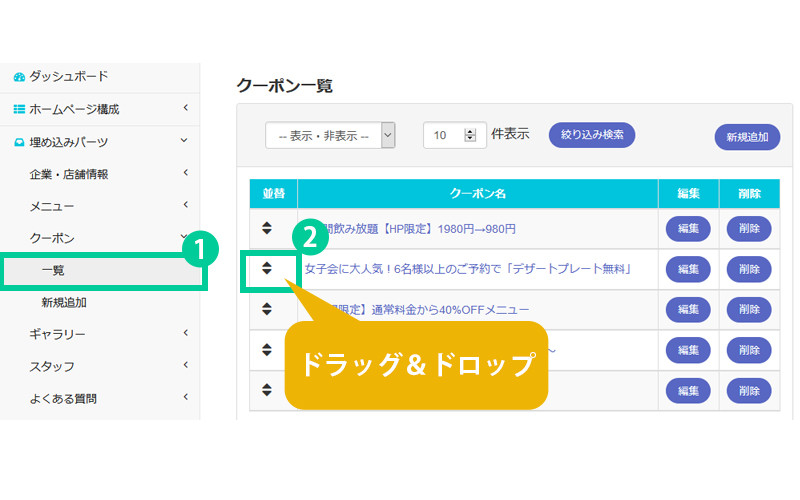Click the sort handle in second coupon row
The width and height of the screenshot is (800, 500).
(x=267, y=268)
